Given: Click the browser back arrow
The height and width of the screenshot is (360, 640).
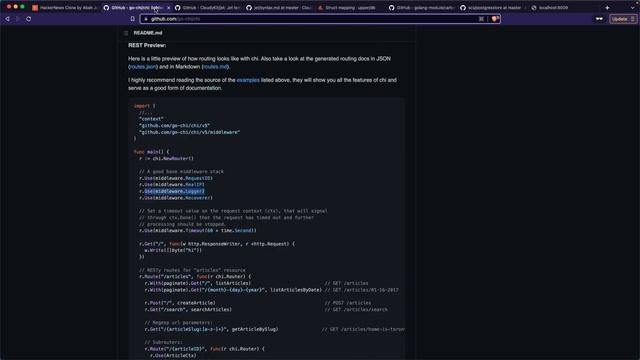Looking at the screenshot, I should point(7,19).
